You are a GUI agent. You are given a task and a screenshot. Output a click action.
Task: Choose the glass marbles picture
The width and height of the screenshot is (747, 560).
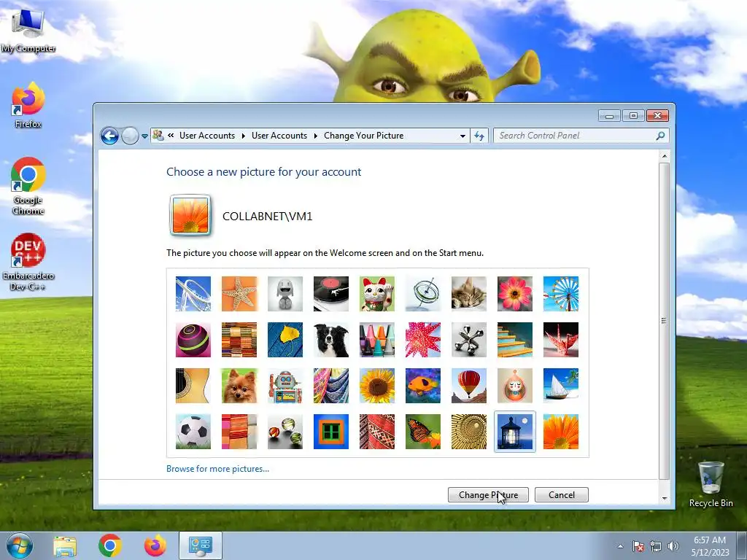[x=285, y=432]
